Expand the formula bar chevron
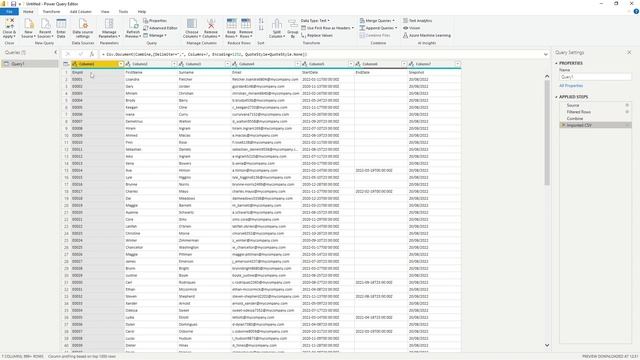640x360 pixels. click(x=546, y=54)
